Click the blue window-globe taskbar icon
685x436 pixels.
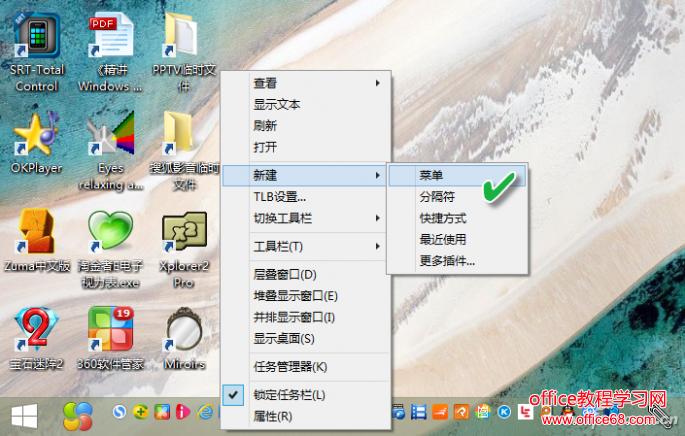[398, 412]
